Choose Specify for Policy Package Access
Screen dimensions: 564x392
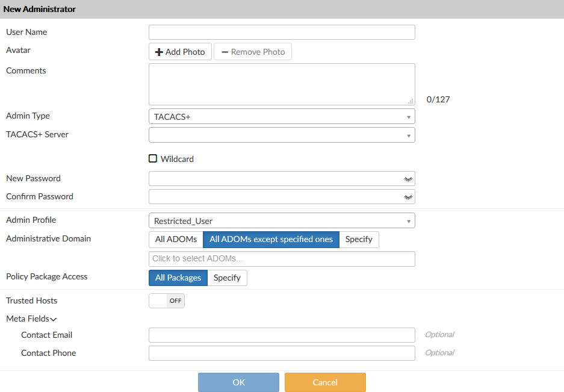tap(227, 278)
